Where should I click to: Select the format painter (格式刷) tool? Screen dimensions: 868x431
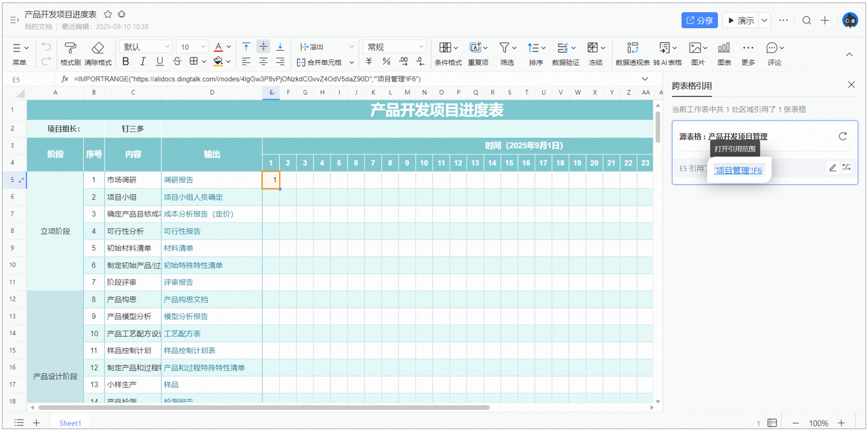pyautogui.click(x=71, y=48)
